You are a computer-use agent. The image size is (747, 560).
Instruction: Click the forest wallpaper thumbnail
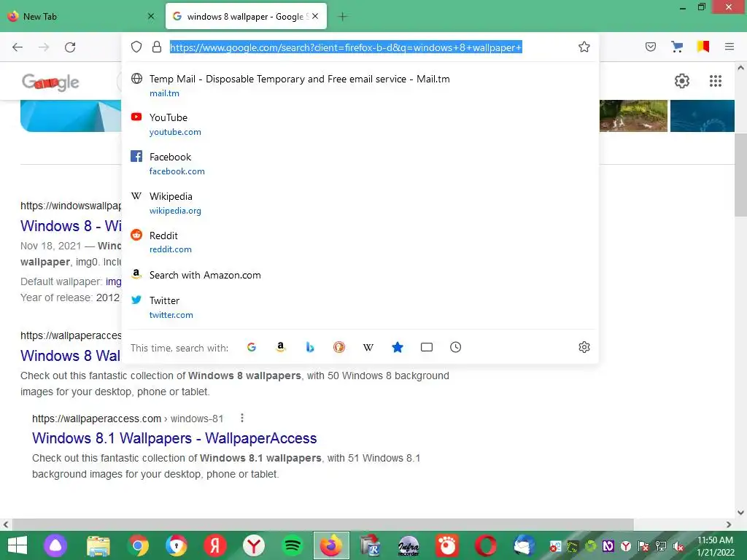(x=633, y=116)
